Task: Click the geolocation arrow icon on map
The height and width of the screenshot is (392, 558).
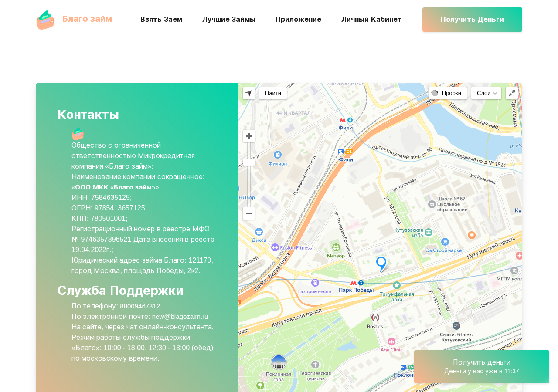Action: tap(249, 93)
